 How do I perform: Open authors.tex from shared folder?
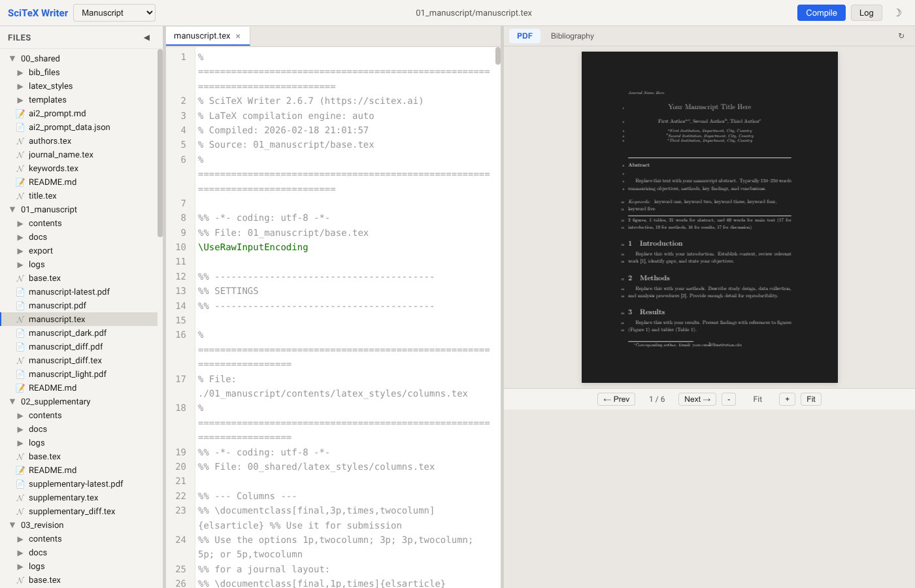[x=50, y=141]
